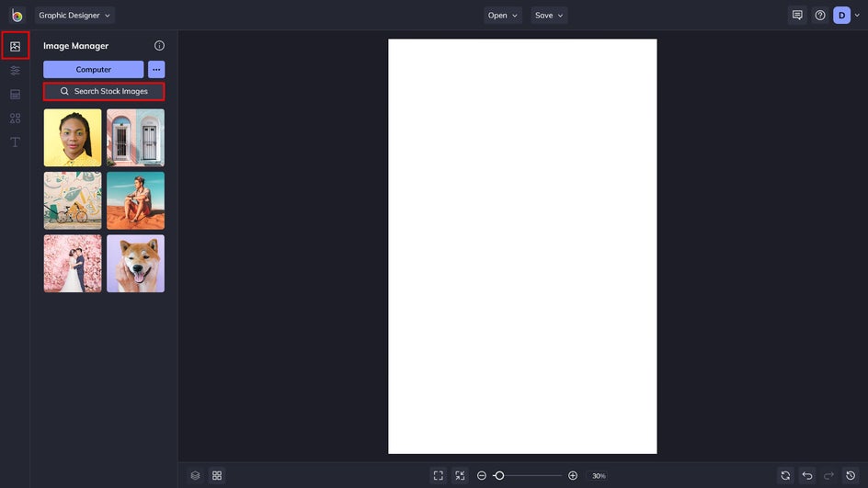Click the zoom out minus icon
868x488 pixels.
coord(482,475)
